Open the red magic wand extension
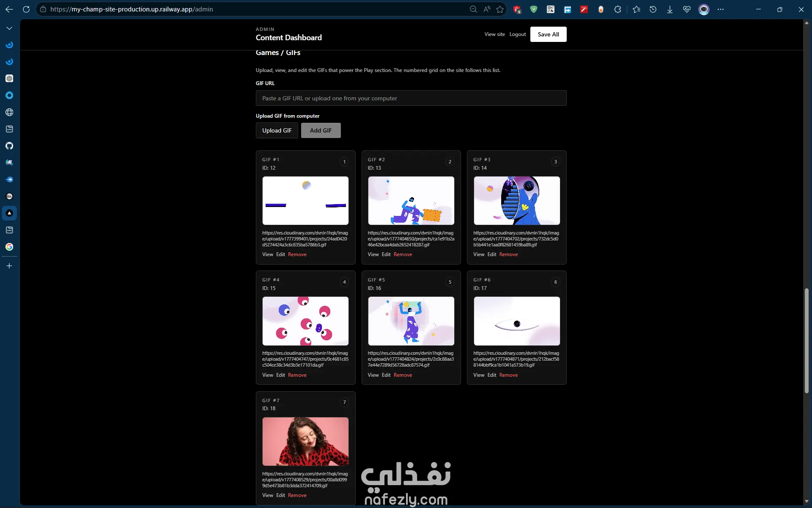Image resolution: width=812 pixels, height=508 pixels. click(584, 9)
